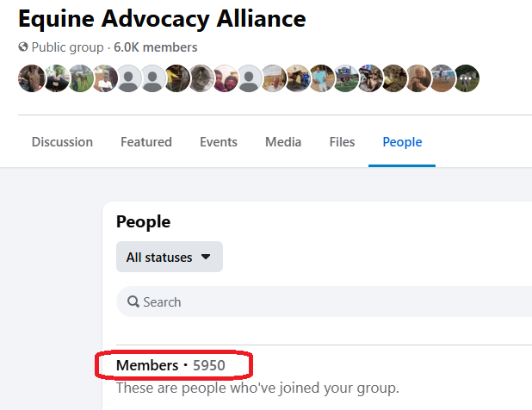The width and height of the screenshot is (532, 410).
Task: Click the globe icon beside Public group
Action: click(23, 48)
